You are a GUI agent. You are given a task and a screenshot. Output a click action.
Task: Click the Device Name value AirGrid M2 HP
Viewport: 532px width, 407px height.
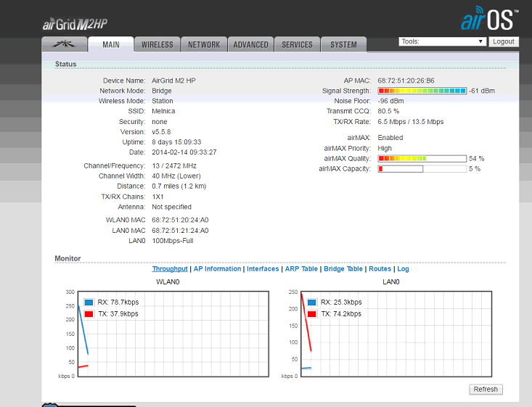click(x=173, y=81)
